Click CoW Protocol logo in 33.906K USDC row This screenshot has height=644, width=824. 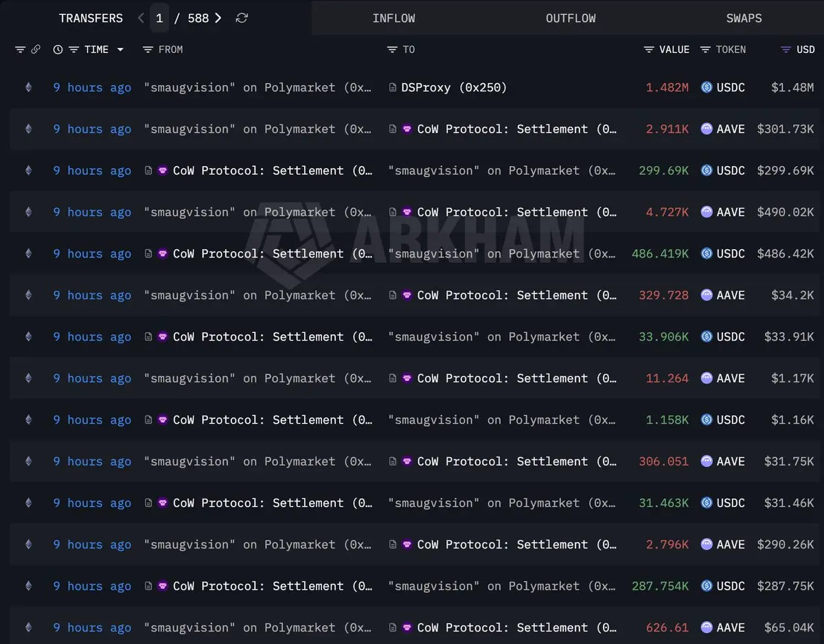(x=163, y=336)
